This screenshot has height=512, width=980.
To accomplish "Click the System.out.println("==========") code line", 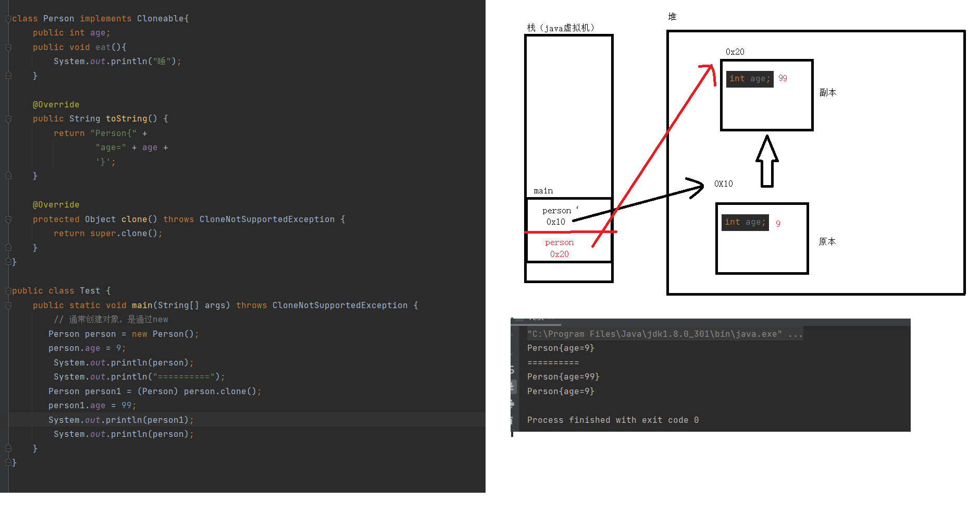I will tap(139, 377).
